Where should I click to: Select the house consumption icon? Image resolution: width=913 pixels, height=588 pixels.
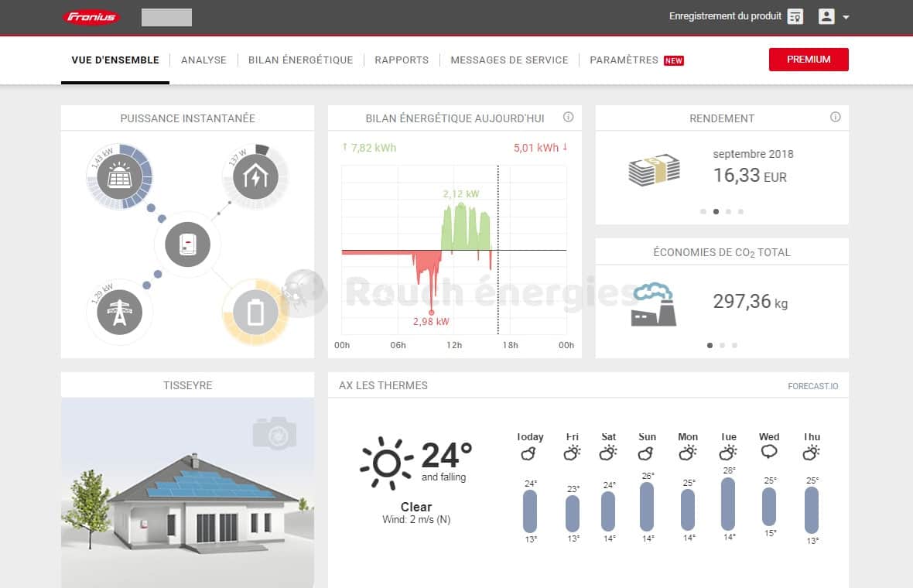255,177
